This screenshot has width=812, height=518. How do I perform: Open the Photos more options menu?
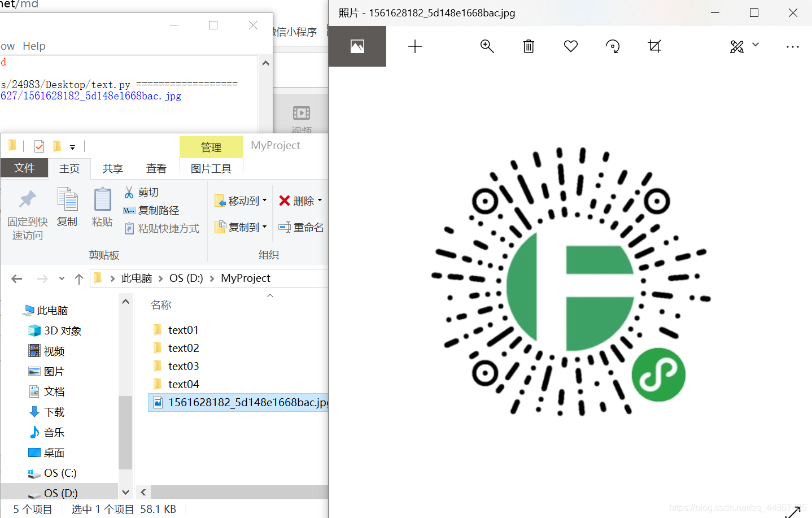tap(793, 47)
